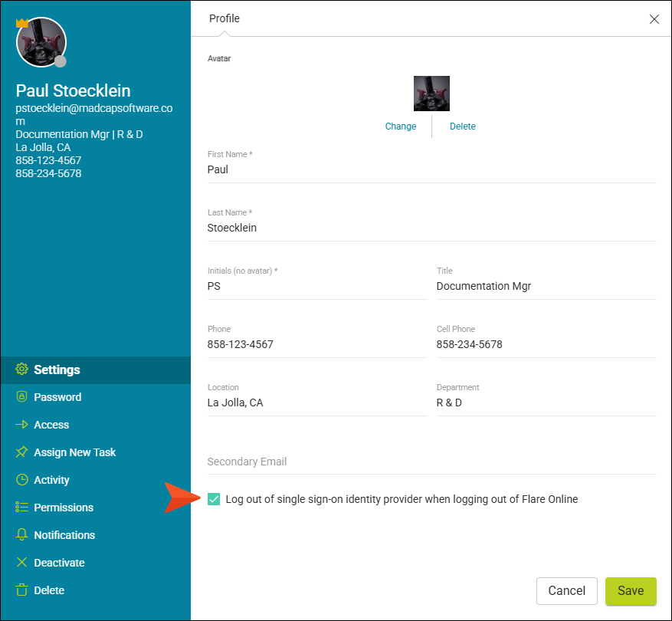Click the sidebar phone 858-123-4567
The height and width of the screenshot is (621, 672).
point(48,160)
